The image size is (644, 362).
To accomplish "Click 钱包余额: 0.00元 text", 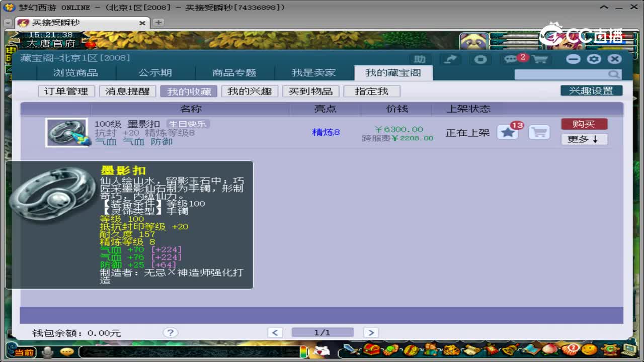I will tap(76, 333).
